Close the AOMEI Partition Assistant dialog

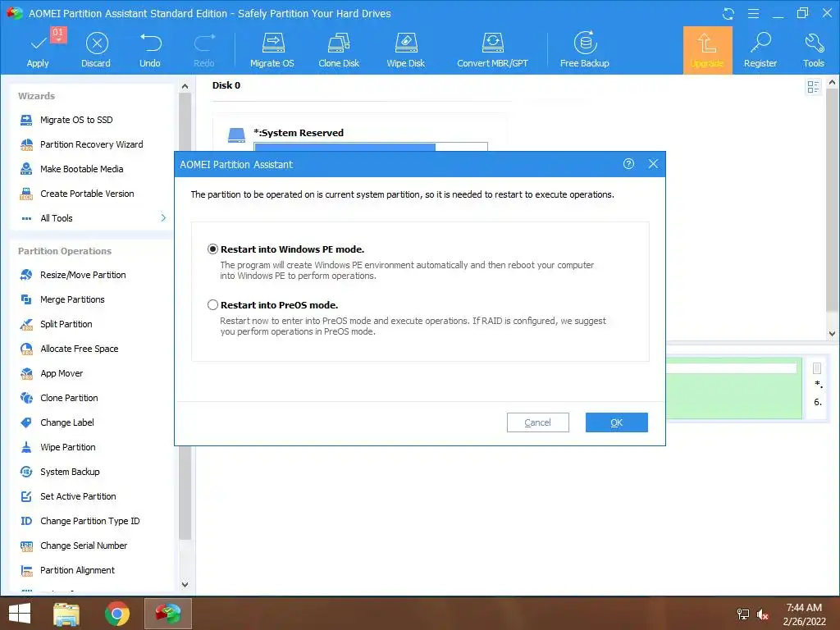click(x=653, y=164)
